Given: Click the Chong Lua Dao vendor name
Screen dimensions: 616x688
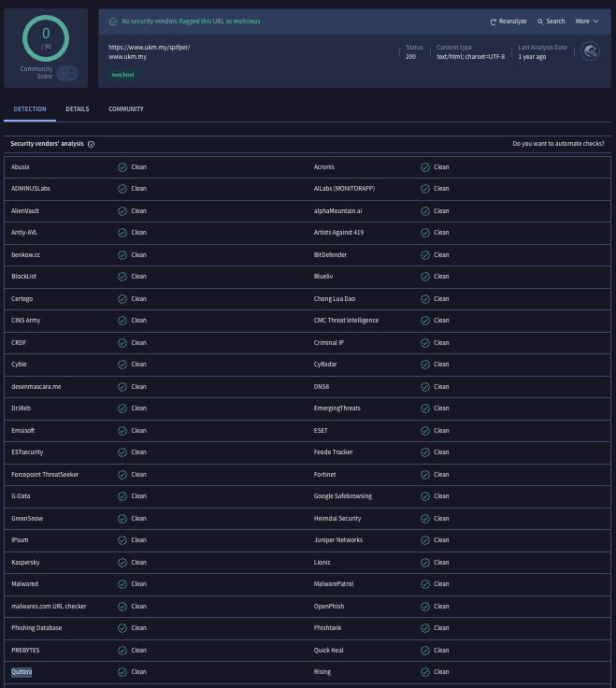Looking at the screenshot, I should pyautogui.click(x=335, y=298).
